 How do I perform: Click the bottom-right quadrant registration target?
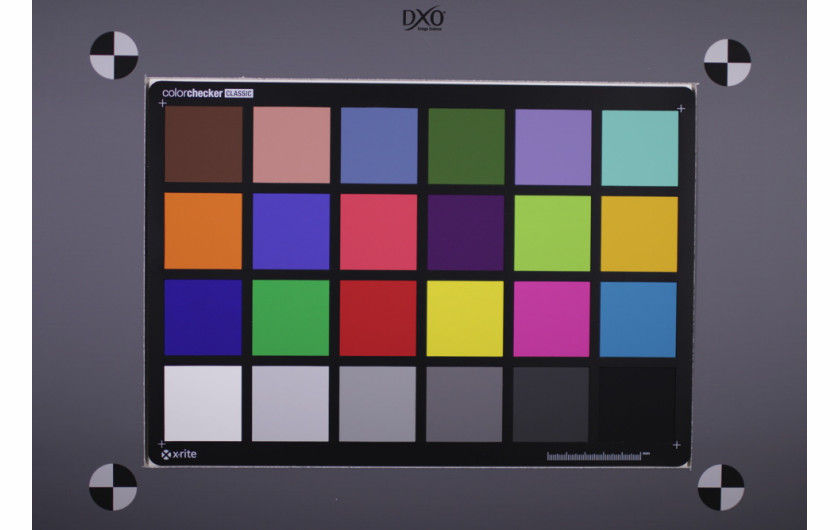[721, 487]
